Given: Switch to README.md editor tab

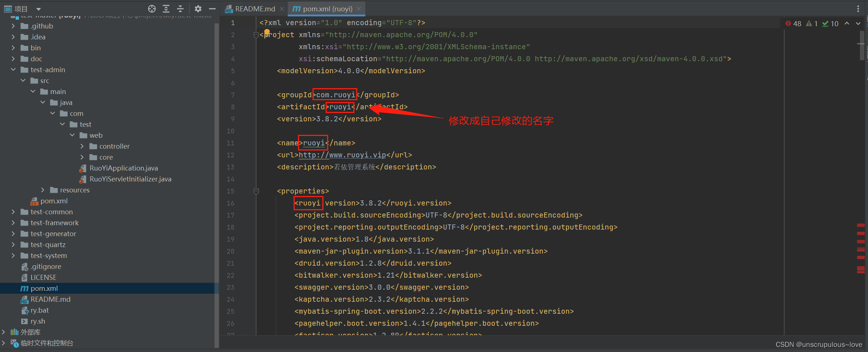Looking at the screenshot, I should [x=255, y=9].
